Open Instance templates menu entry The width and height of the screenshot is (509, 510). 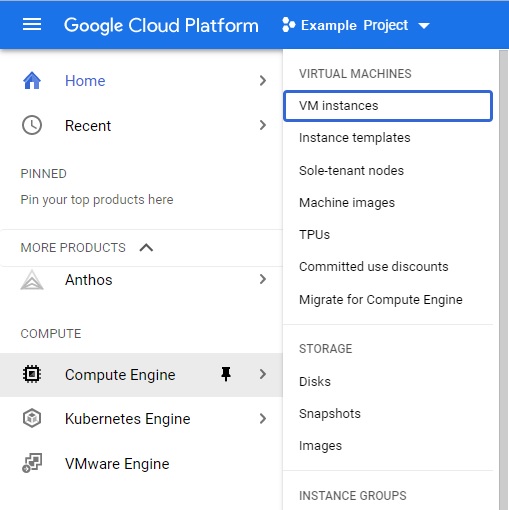(x=355, y=138)
